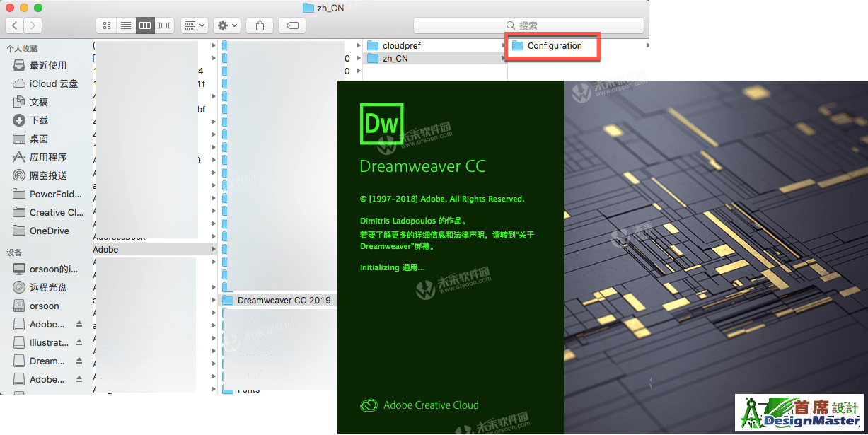
Task: Go back in the Finder window
Action: point(15,25)
